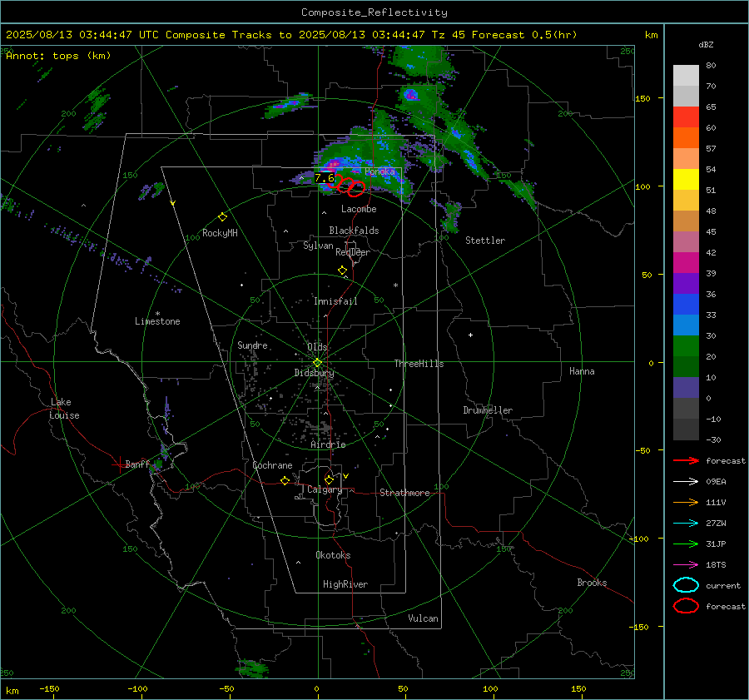The height and width of the screenshot is (700, 749).
Task: Click the 7.6 storm top annotation
Action: (325, 178)
